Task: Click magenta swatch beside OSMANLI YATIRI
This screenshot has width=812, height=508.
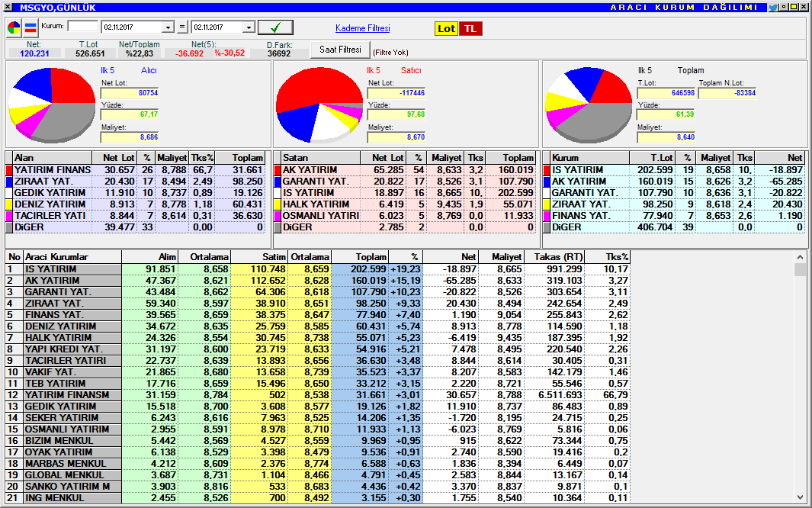Action: tap(277, 215)
